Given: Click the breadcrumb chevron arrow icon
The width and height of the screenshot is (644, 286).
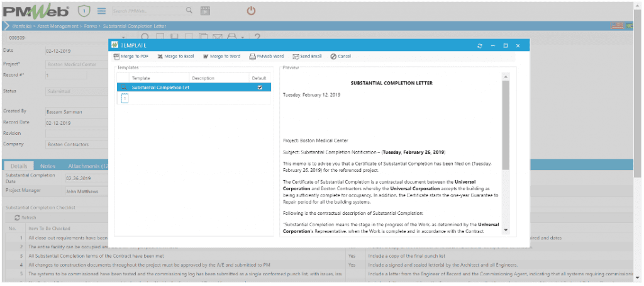Looking at the screenshot, I should pyautogui.click(x=6, y=26).
